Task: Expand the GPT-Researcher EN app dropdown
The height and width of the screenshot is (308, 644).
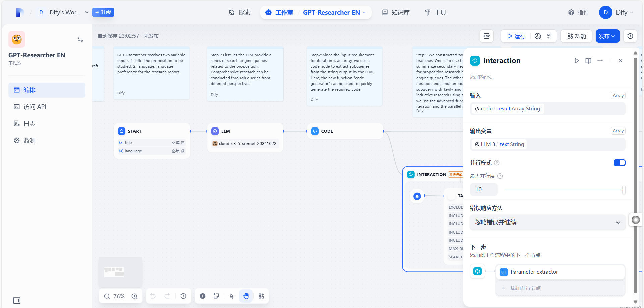Action: pos(334,12)
